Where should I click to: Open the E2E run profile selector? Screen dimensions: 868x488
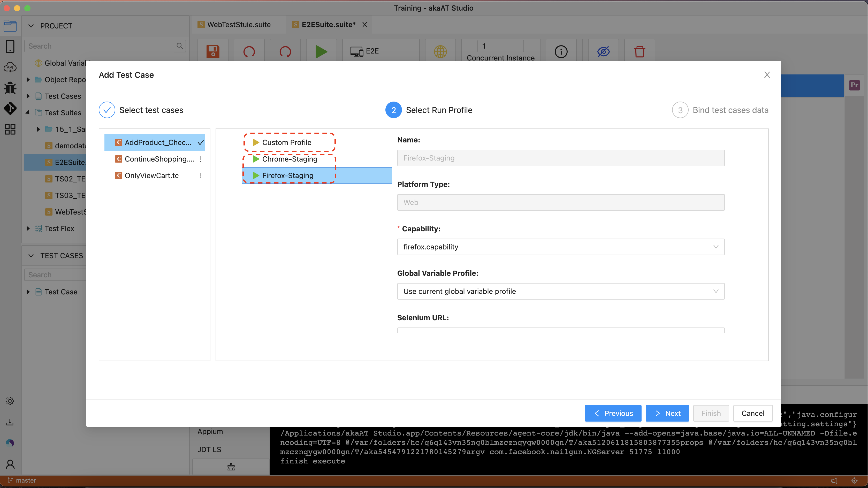point(381,51)
